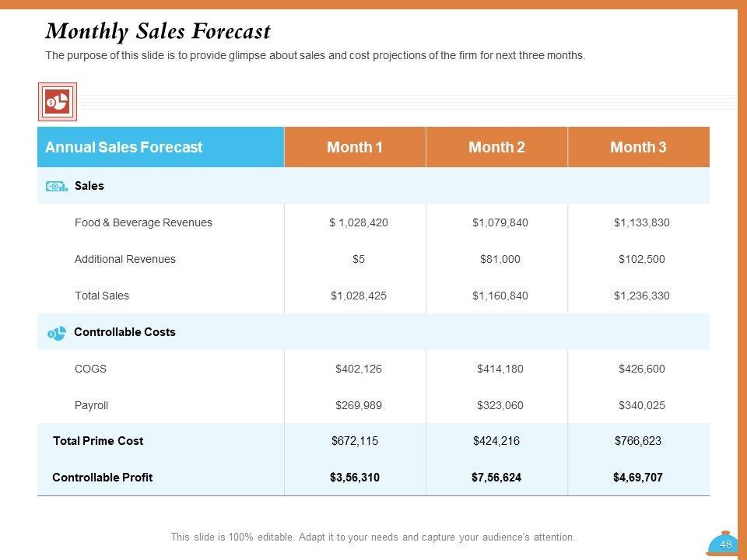Viewport: 747px width, 560px height.
Task: Click the money icon beside Sales
Action: [x=57, y=187]
